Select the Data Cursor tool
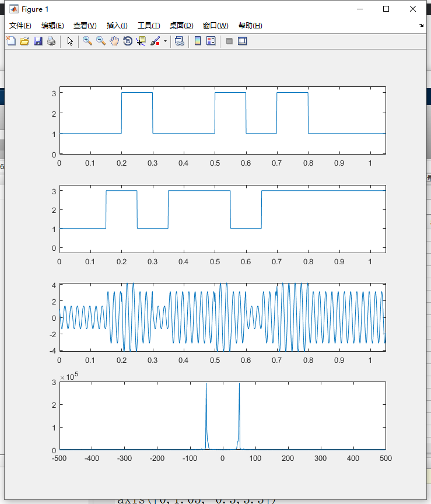 (141, 41)
